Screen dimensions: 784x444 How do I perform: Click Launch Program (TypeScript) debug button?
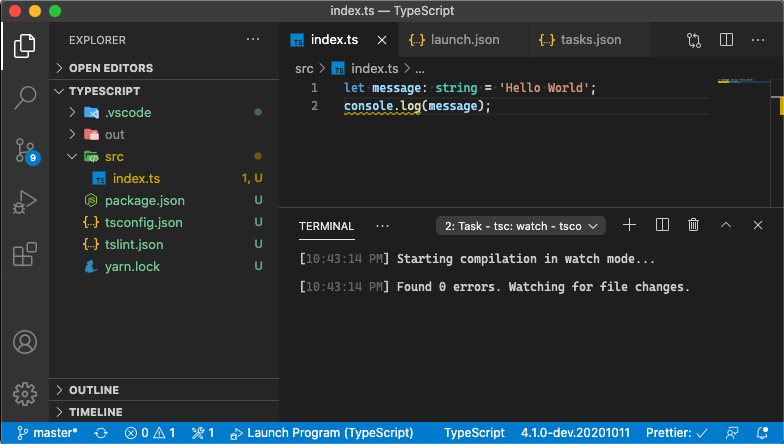pos(322,433)
